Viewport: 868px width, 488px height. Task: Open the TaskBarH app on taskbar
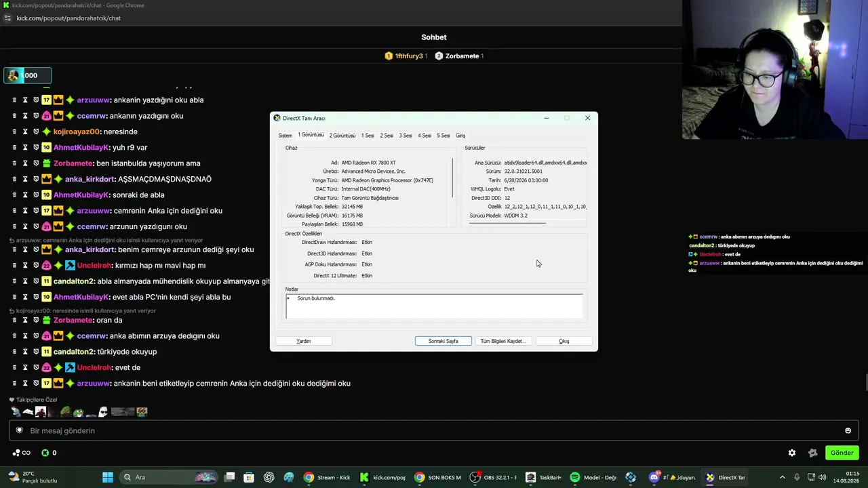click(x=544, y=477)
